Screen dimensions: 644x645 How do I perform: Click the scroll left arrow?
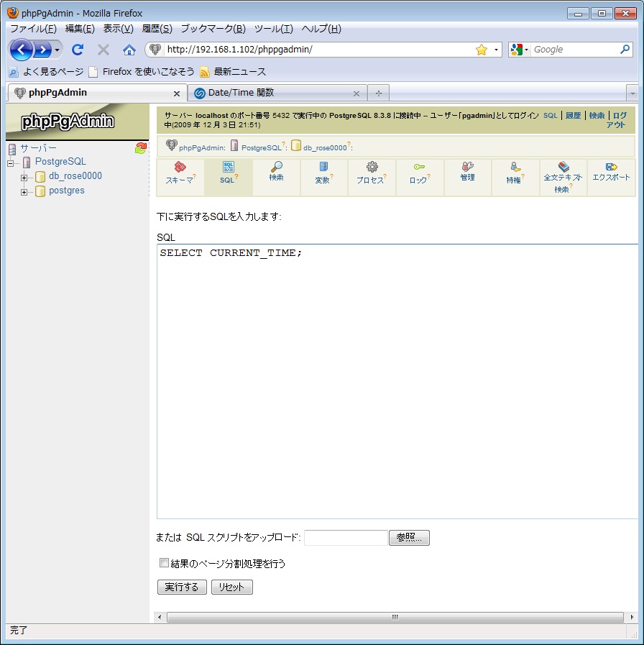(x=160, y=617)
